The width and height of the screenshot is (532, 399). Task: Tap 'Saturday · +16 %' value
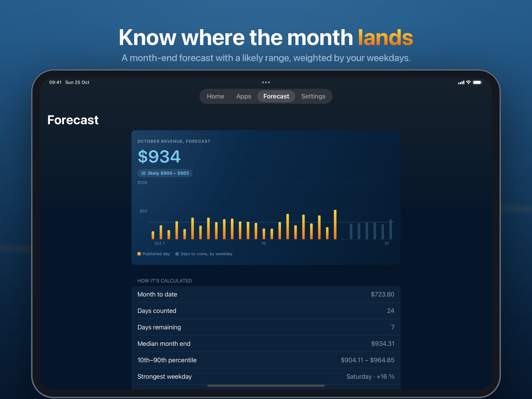[x=370, y=376]
